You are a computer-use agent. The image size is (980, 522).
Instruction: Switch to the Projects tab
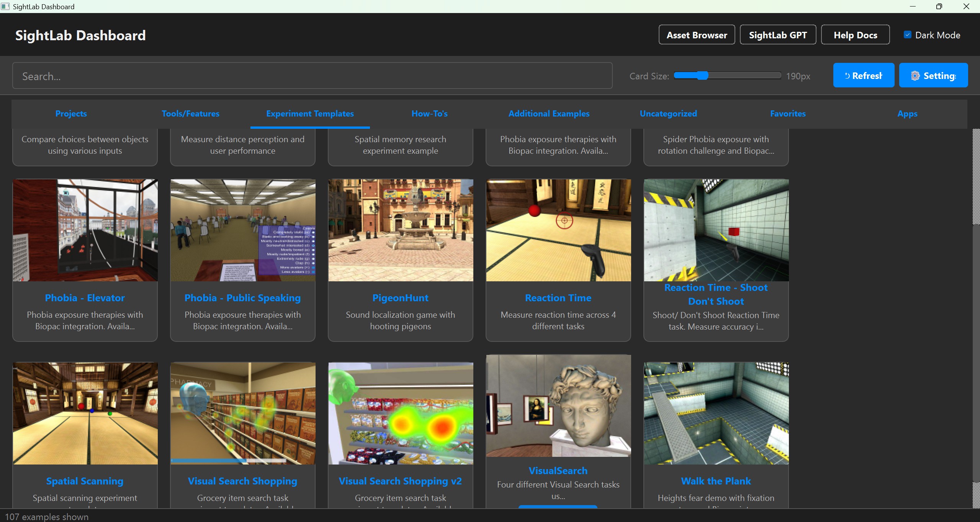click(x=71, y=113)
